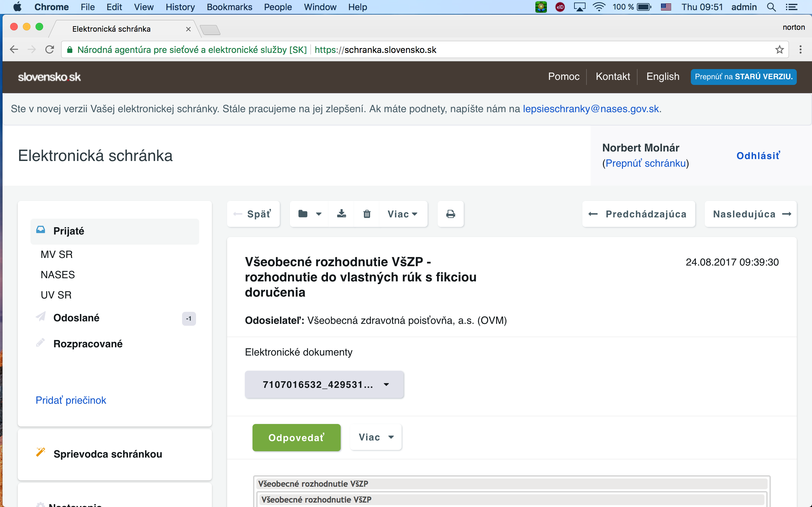
Task: Select the NASES folder
Action: tap(58, 275)
